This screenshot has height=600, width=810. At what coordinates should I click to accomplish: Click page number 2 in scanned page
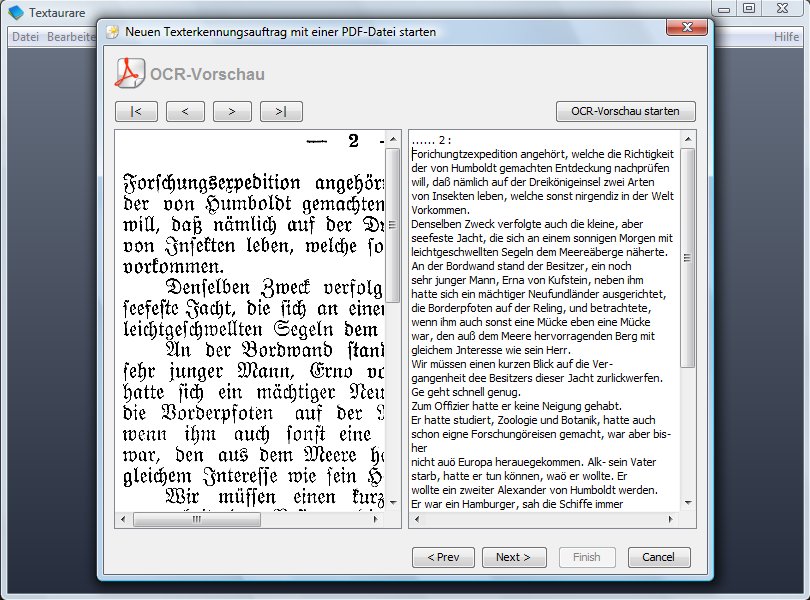[353, 141]
